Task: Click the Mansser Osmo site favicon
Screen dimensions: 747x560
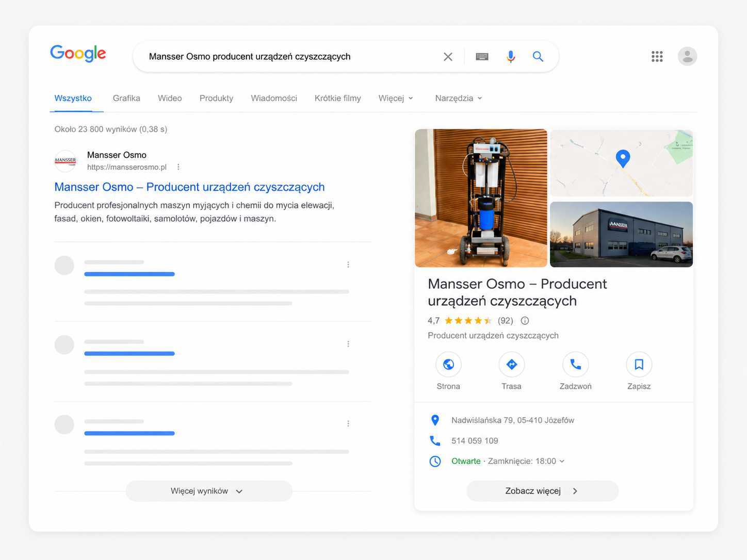Action: pos(66,161)
